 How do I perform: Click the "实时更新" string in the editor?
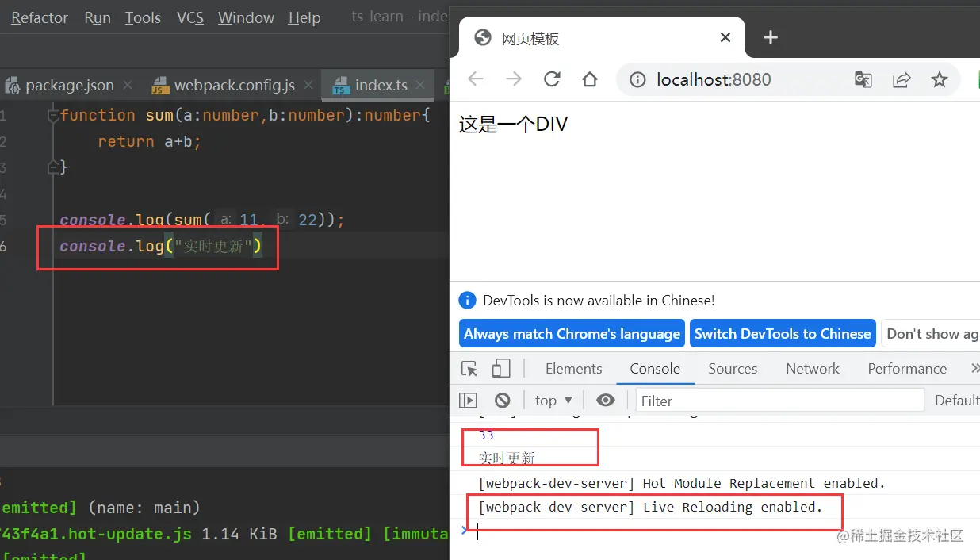point(212,247)
